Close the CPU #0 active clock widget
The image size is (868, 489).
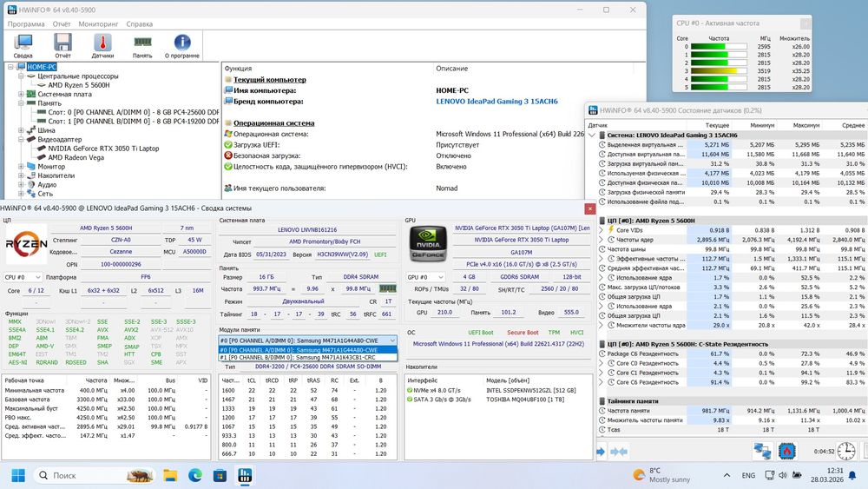pos(806,23)
